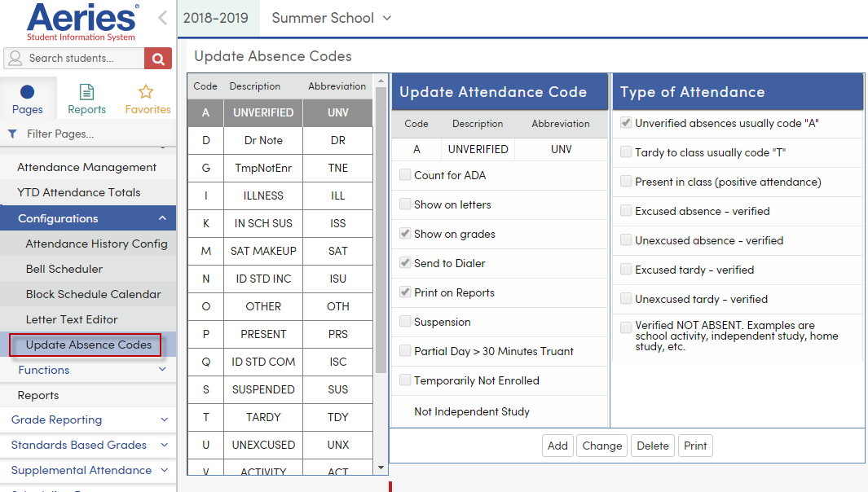Click the Add button
This screenshot has width=868, height=492.
click(557, 446)
